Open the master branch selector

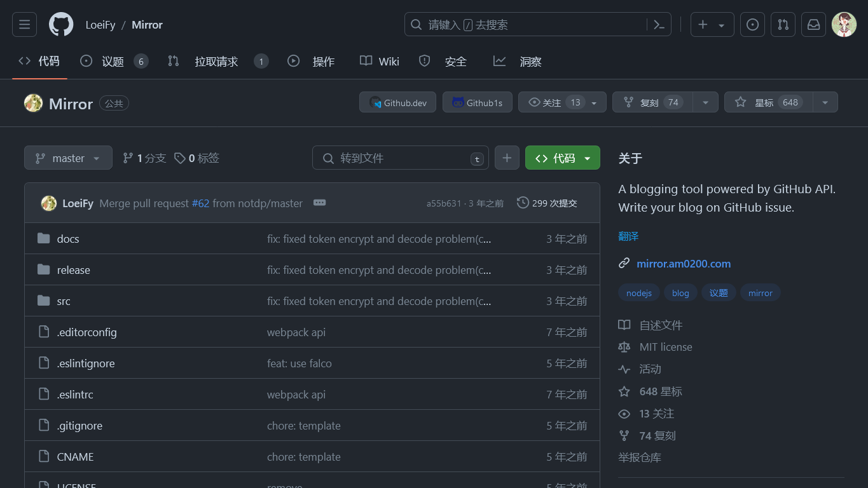tap(68, 158)
